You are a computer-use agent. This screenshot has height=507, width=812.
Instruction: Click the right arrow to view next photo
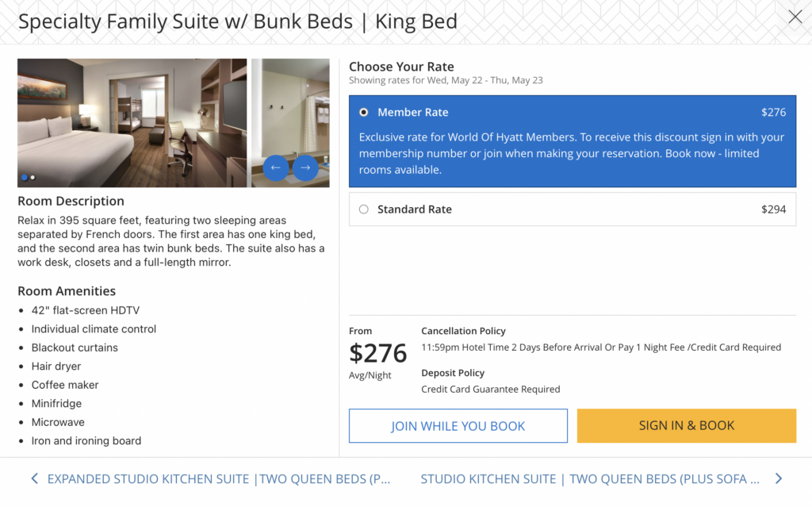coord(304,168)
